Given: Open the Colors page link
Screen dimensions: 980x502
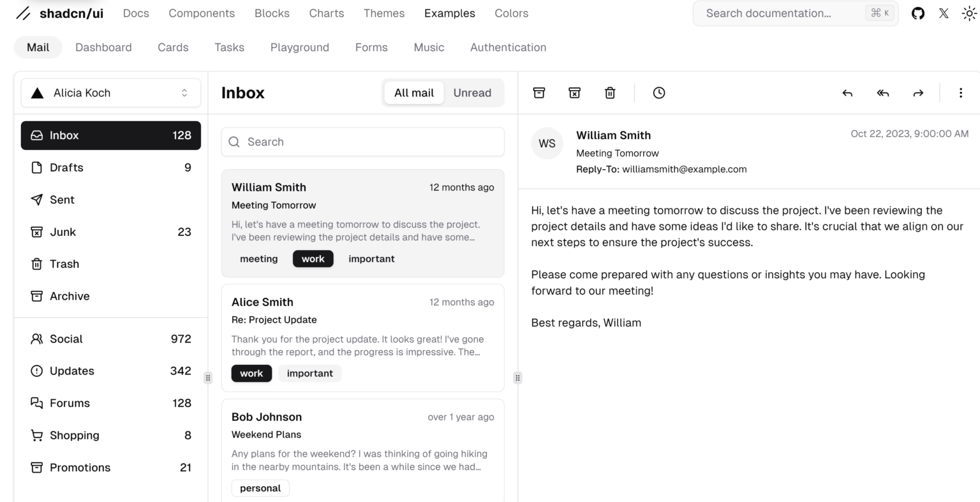Looking at the screenshot, I should pyautogui.click(x=511, y=13).
